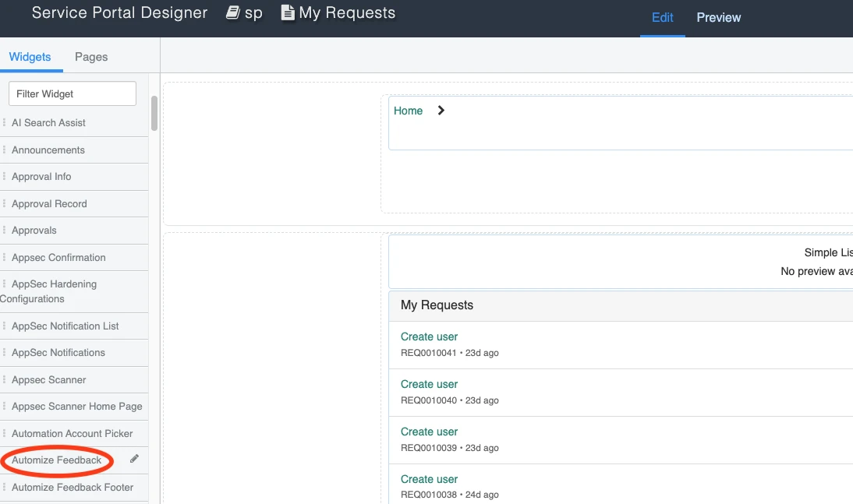Switch to the Pages tab
This screenshot has width=853, height=504.
[91, 57]
